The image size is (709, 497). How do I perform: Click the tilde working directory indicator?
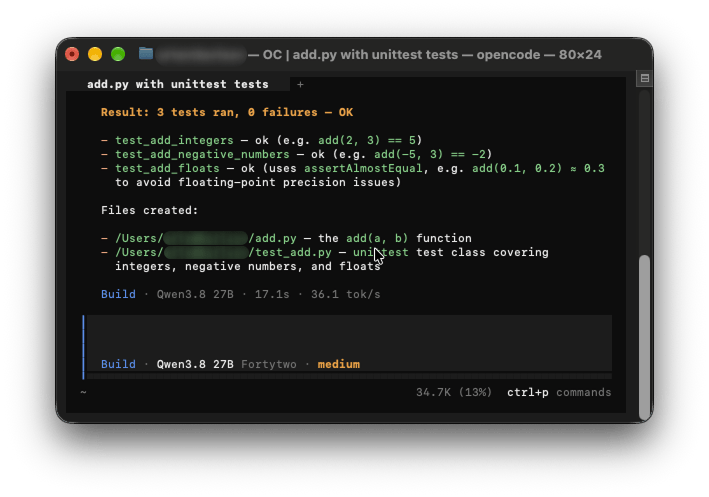[83, 392]
